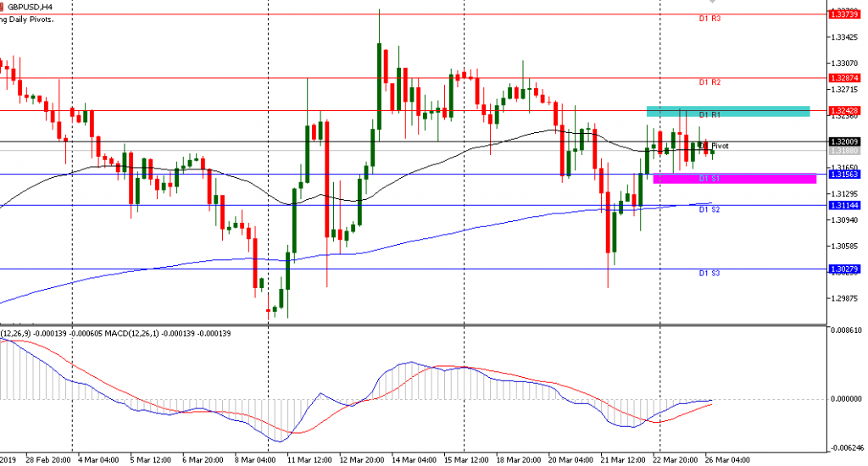Select the 1.33739 red price tag
The height and width of the screenshot is (466, 868).
pos(845,14)
